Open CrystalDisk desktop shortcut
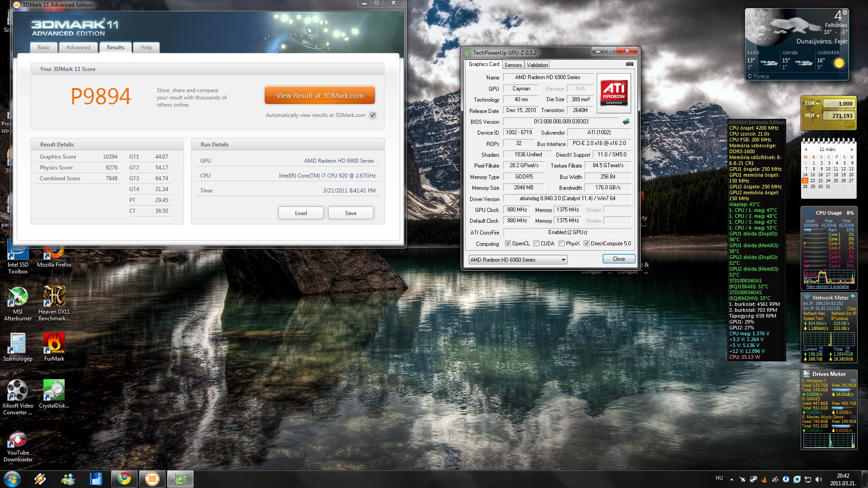This screenshot has height=488, width=868. point(54,394)
